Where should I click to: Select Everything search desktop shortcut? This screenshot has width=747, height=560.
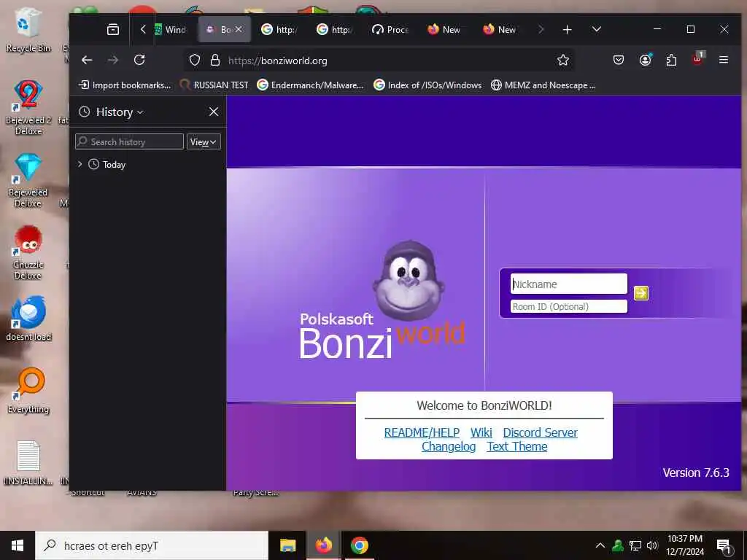(x=28, y=391)
